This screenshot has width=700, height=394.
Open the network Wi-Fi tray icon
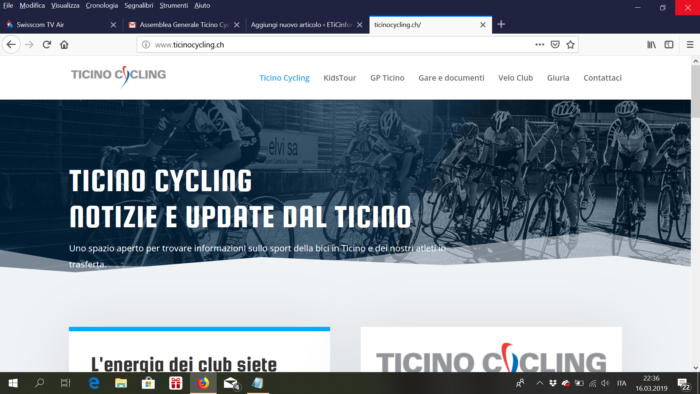[x=592, y=383]
